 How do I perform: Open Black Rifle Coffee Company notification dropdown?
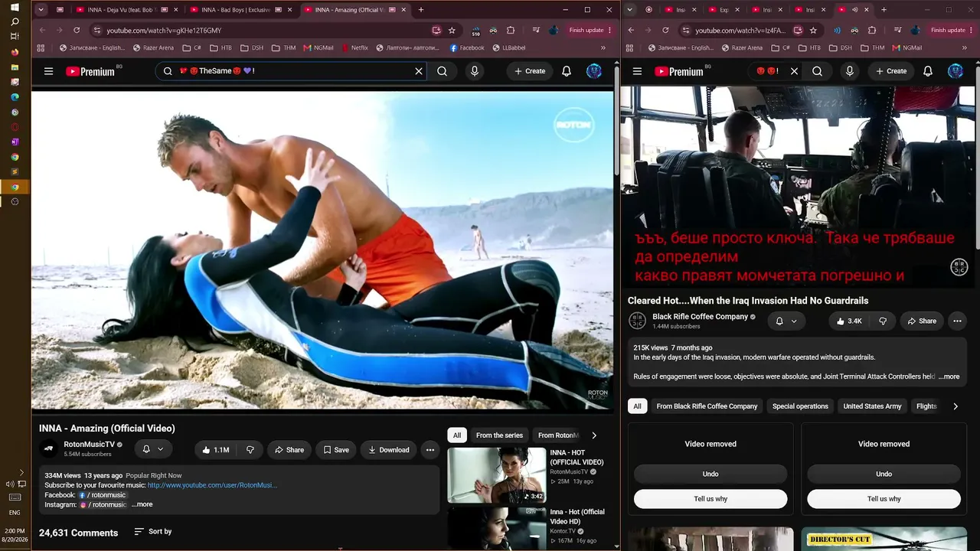pos(786,321)
